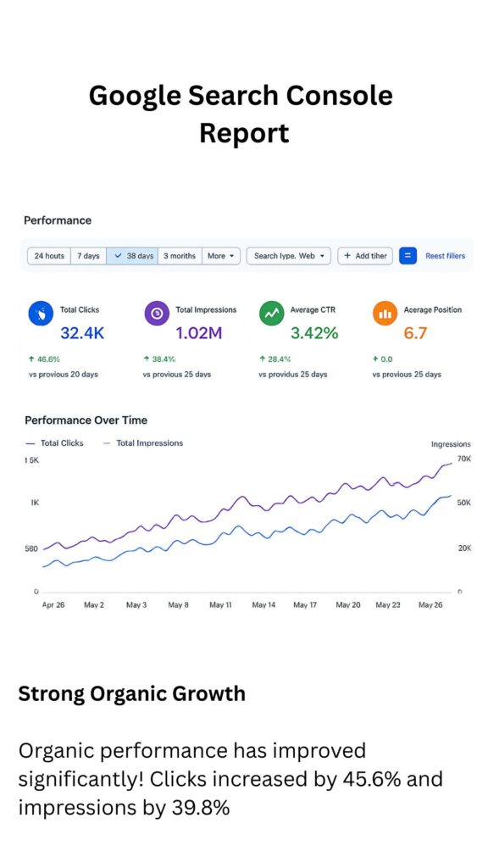Click the 20K impressions axis label
Viewport: 488px width, 868px height.
point(464,548)
